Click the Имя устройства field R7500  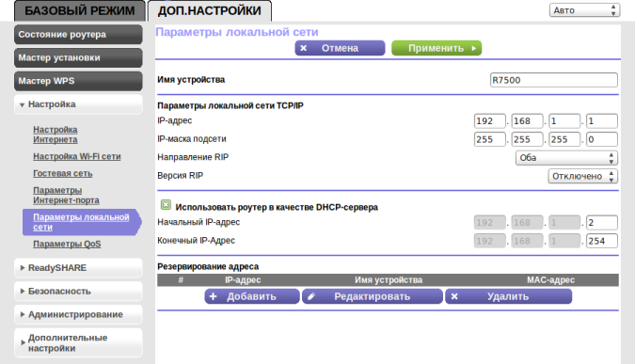coord(553,80)
